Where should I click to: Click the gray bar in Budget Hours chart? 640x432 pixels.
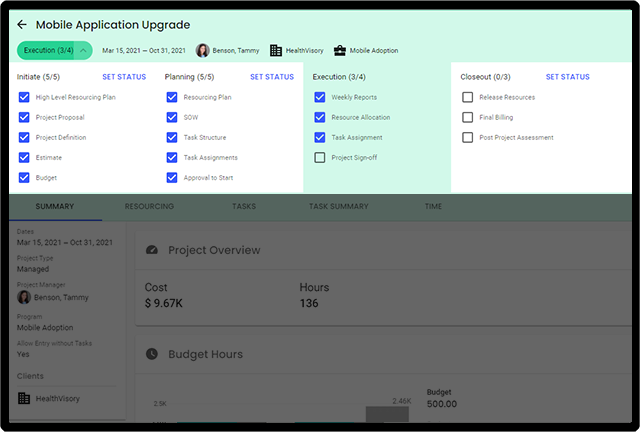click(387, 414)
